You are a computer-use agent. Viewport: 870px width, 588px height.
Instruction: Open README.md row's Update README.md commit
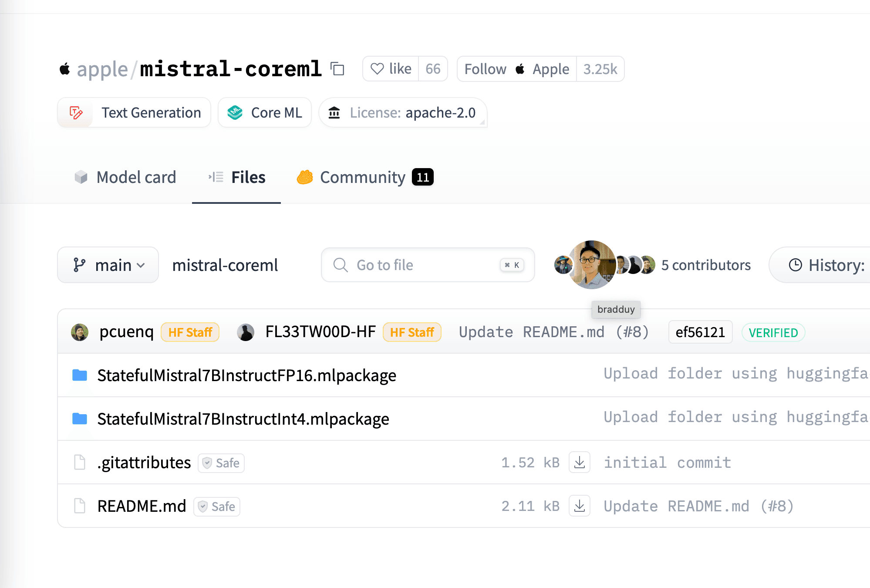point(698,506)
